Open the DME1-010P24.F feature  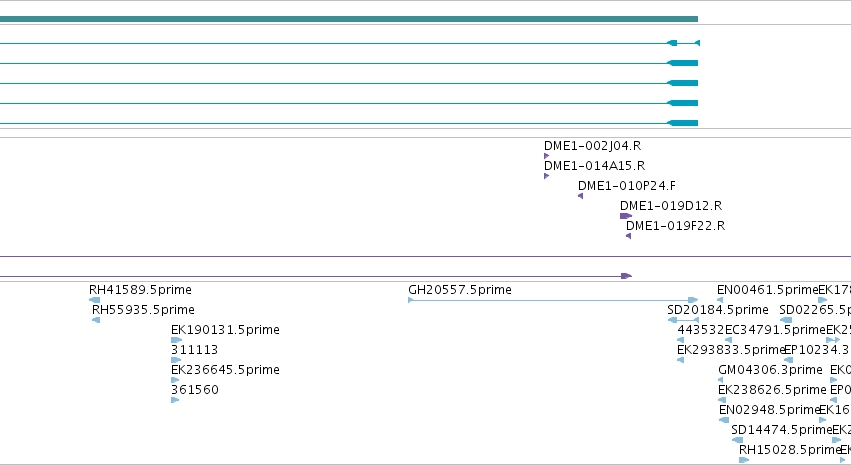[627, 186]
